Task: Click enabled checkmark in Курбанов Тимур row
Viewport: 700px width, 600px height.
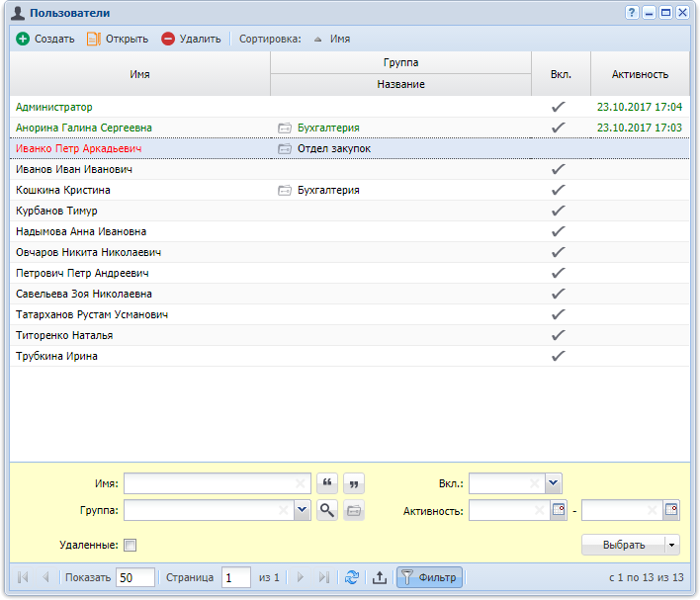Action: click(558, 211)
